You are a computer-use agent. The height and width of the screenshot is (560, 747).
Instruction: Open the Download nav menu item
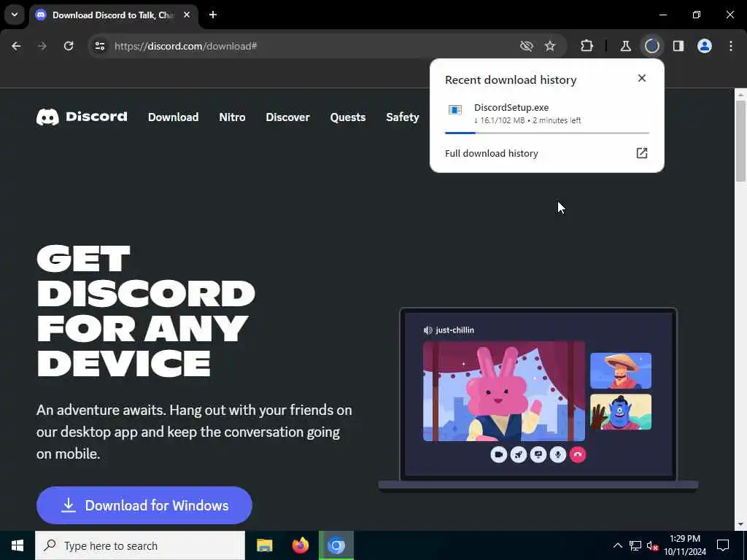point(174,117)
